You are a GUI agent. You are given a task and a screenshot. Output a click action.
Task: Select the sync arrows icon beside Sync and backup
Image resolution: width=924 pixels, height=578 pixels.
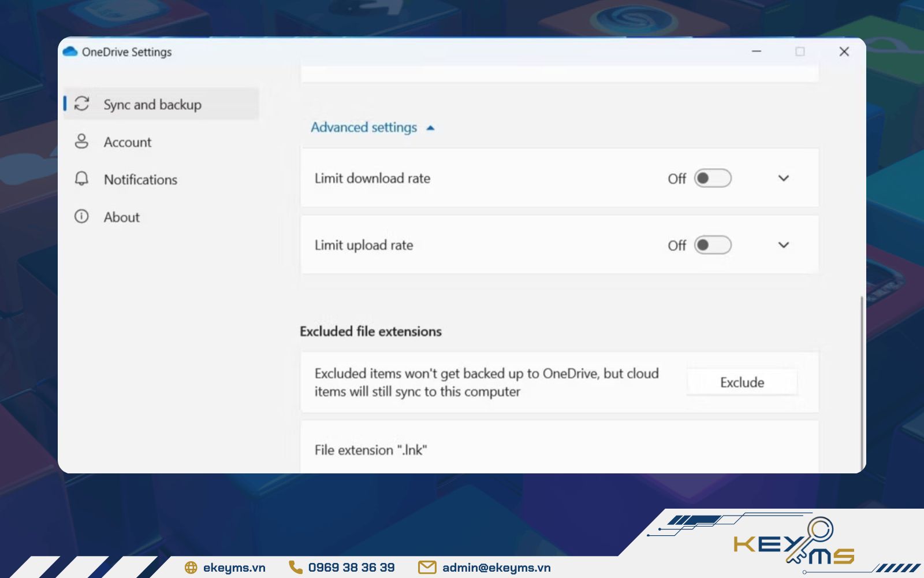click(x=81, y=103)
